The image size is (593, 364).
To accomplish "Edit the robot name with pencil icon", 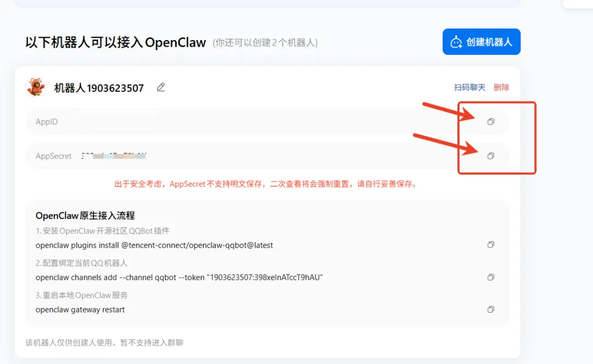I will (161, 87).
